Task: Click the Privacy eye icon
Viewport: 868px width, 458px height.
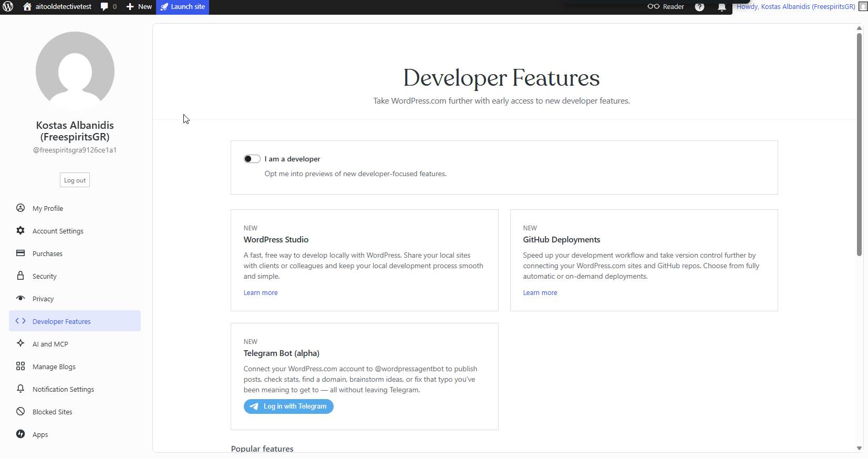Action: (x=20, y=298)
